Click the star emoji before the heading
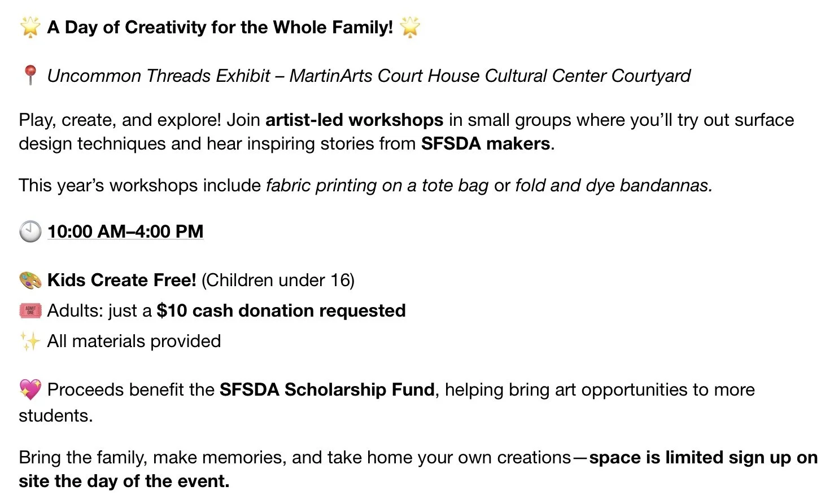The width and height of the screenshot is (834, 504). tap(30, 27)
